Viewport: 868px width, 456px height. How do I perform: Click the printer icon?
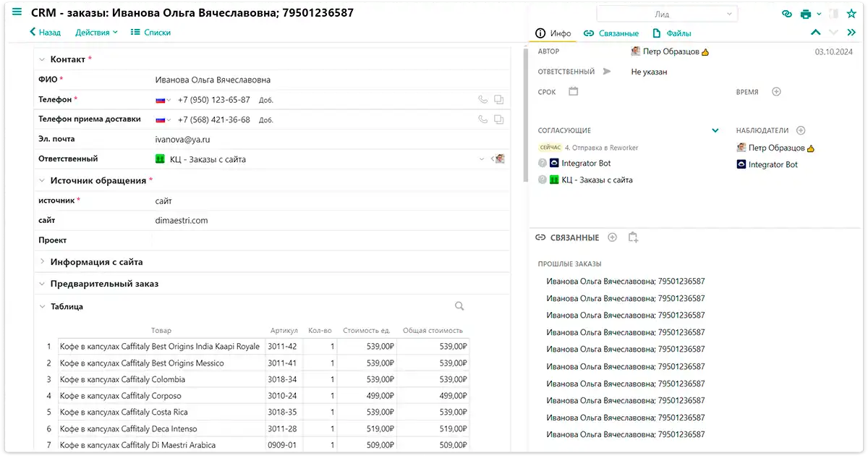pos(806,14)
